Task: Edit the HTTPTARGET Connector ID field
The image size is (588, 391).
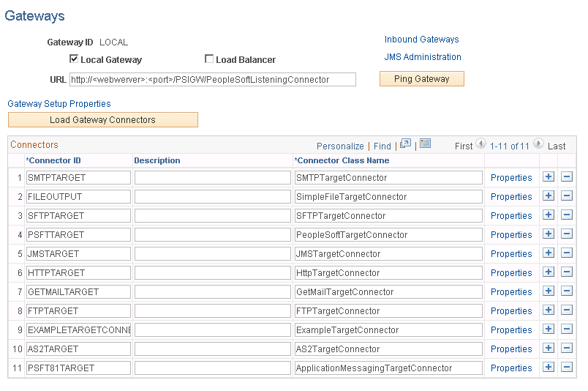Action: click(x=78, y=273)
